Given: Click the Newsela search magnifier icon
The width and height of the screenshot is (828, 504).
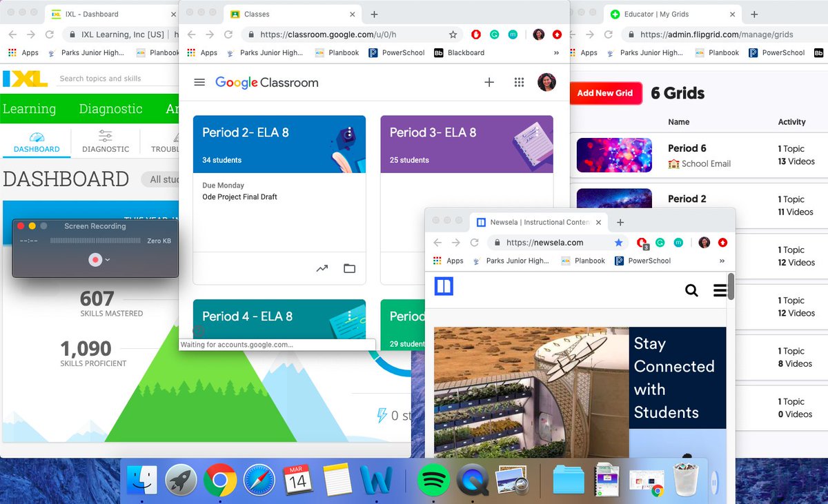Looking at the screenshot, I should [x=691, y=290].
